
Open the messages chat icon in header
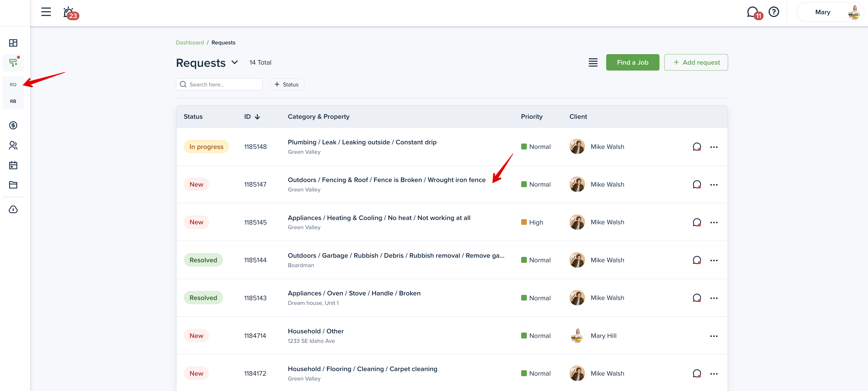point(752,12)
